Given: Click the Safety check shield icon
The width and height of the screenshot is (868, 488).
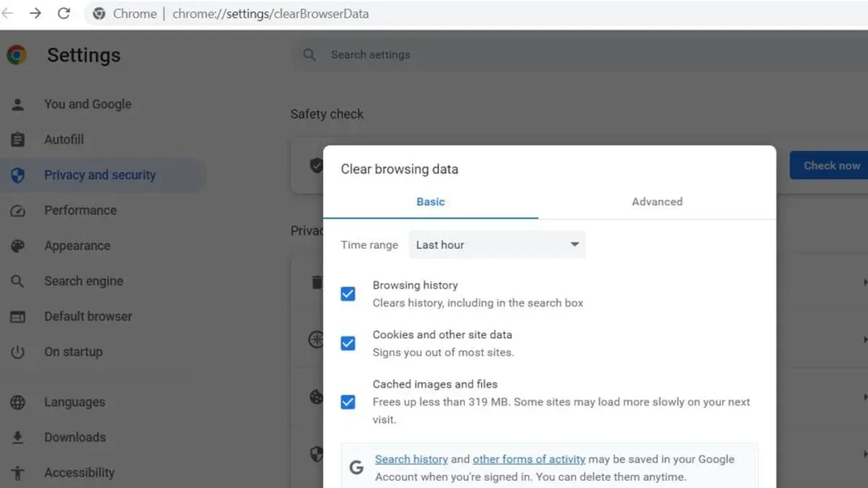Looking at the screenshot, I should click(316, 166).
